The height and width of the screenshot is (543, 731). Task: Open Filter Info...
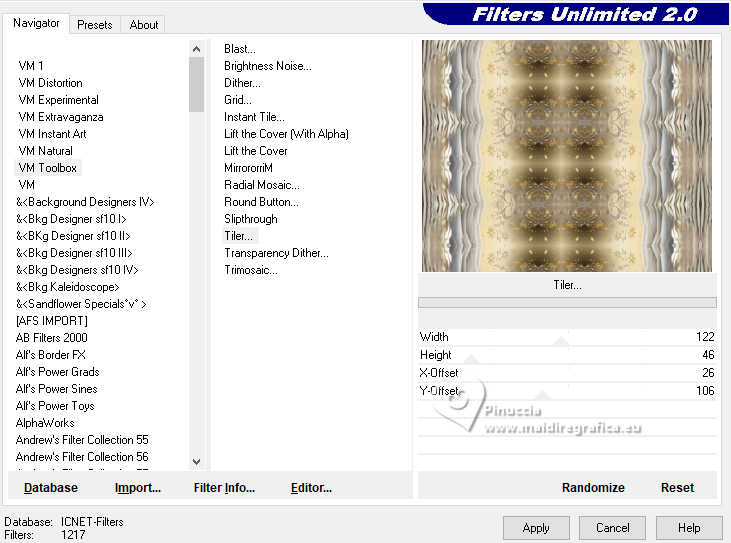pos(224,488)
